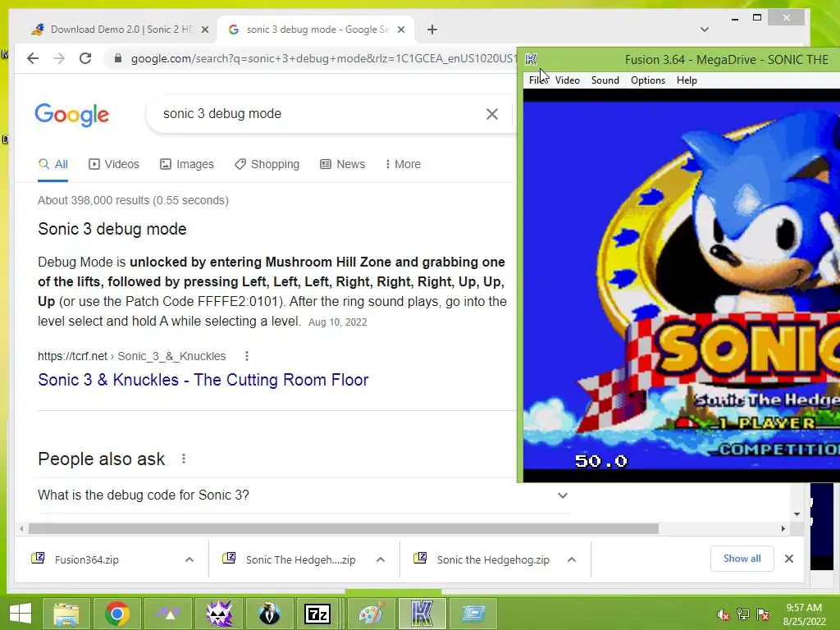Open result options for tcrf.net listing
The height and width of the screenshot is (630, 840).
(246, 356)
